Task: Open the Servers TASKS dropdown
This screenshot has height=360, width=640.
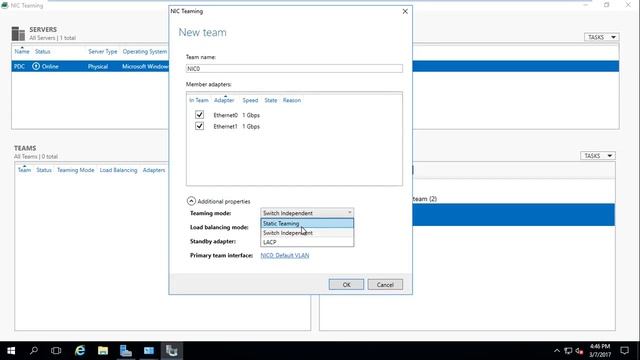Action: 602,37
